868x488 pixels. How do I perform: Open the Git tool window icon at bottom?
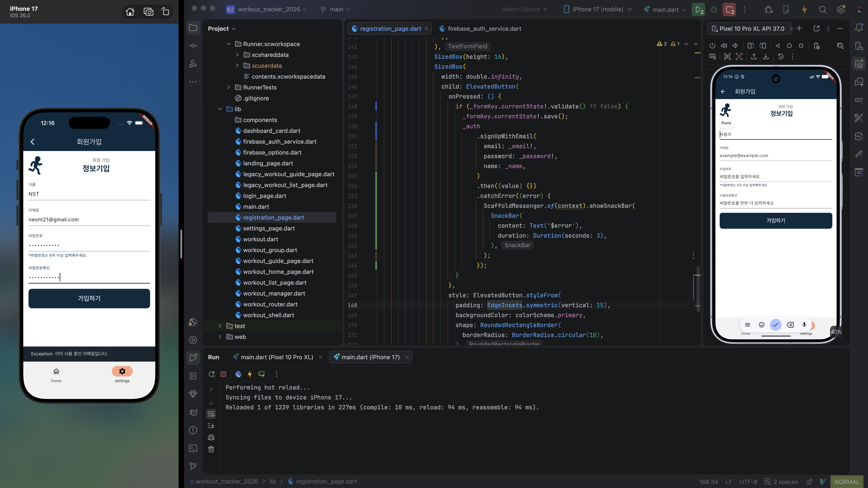coord(193,466)
